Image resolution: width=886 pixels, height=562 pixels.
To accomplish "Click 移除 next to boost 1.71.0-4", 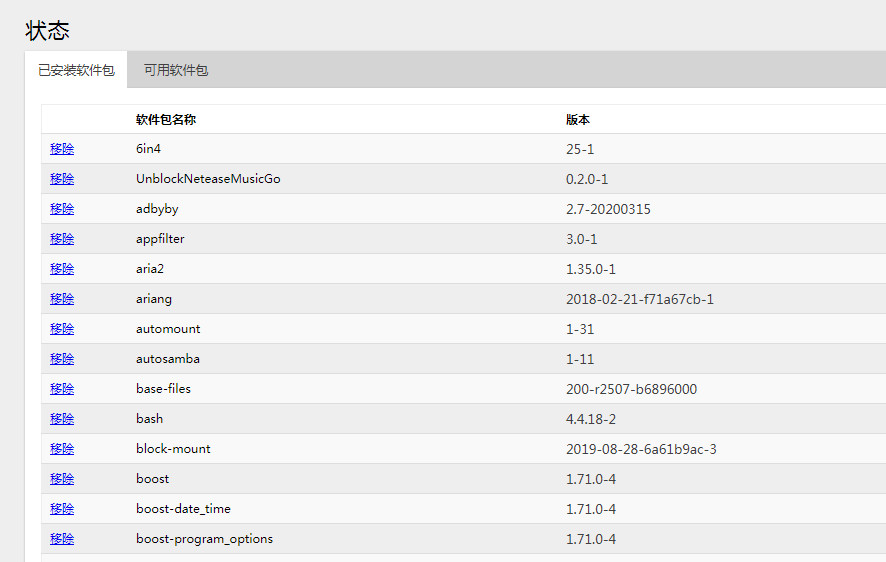I will coord(62,479).
